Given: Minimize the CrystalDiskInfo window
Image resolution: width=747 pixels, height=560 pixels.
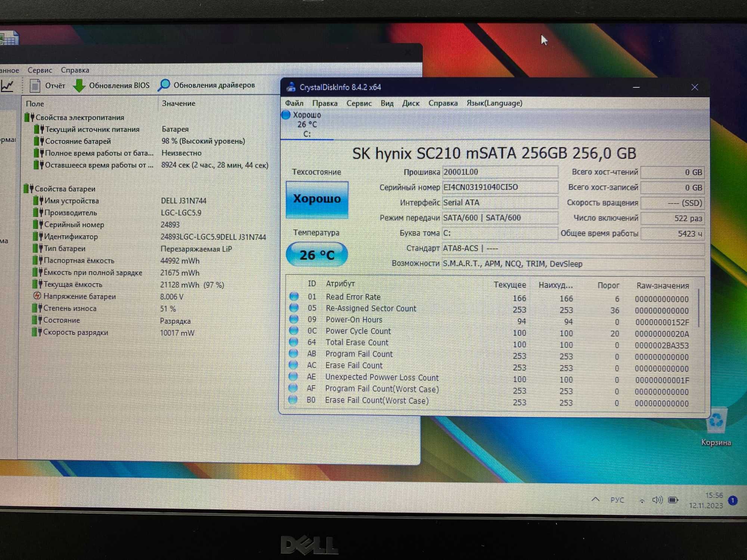Looking at the screenshot, I should click(x=636, y=87).
